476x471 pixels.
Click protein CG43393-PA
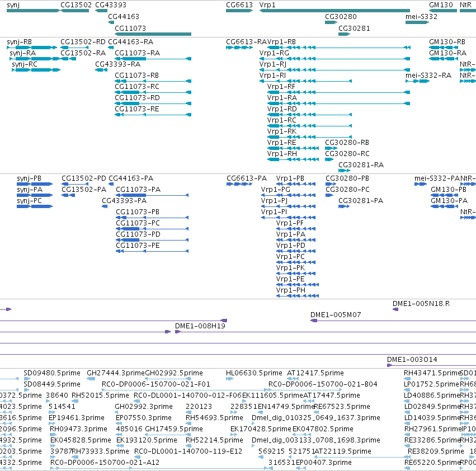pos(124,201)
